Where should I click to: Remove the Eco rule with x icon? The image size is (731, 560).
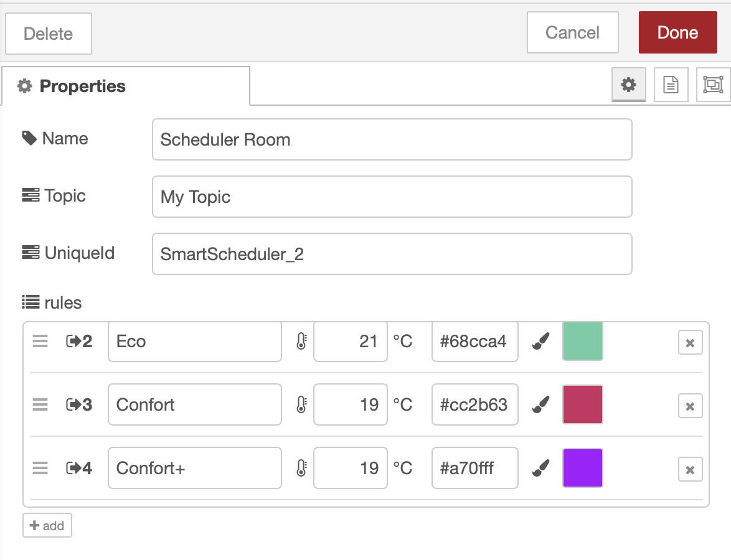[x=690, y=343]
